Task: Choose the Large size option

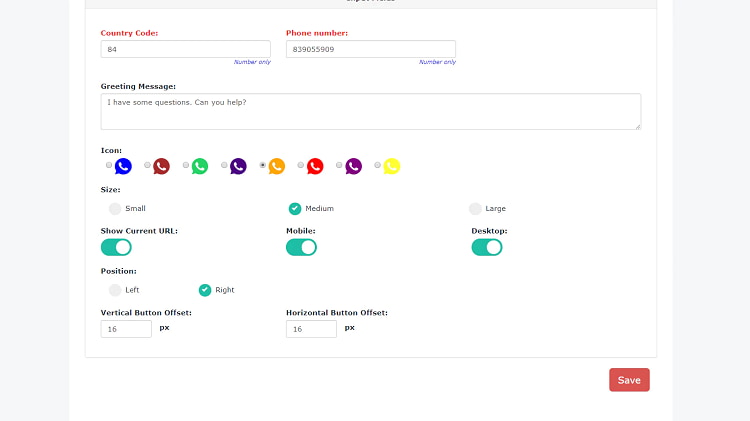Action: (475, 209)
